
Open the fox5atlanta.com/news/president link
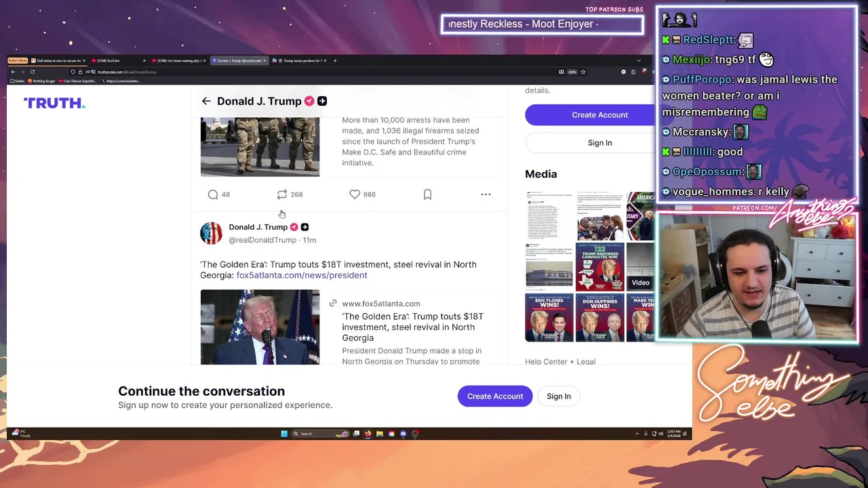click(x=302, y=275)
